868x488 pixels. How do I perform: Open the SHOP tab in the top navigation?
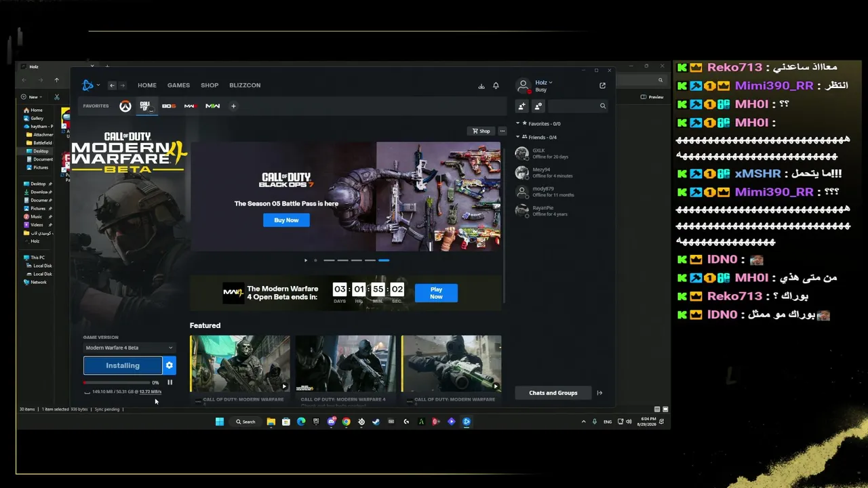click(210, 85)
